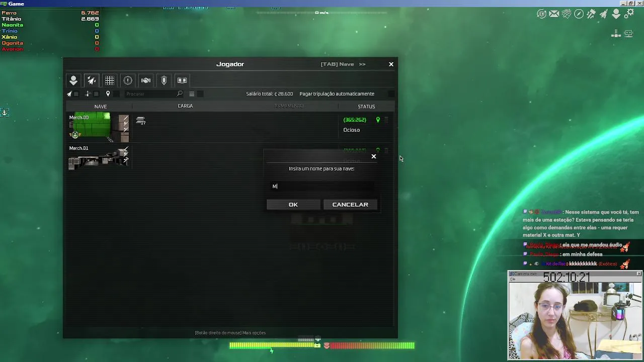644x362 pixels.
Task: Click the compass icon in top bar
Action: pyautogui.click(x=579, y=14)
